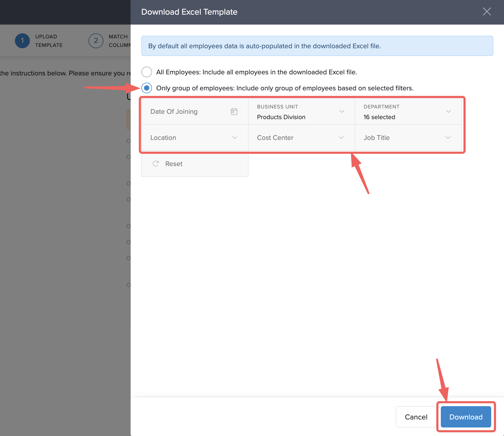
Task: Go to the Match Columns step label
Action: [119, 41]
